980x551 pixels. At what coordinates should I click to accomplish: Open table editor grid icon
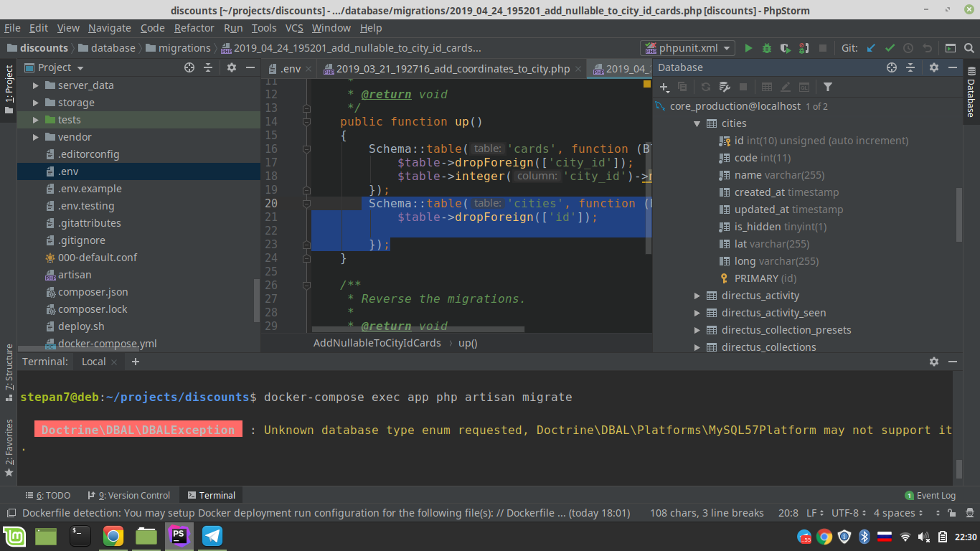pos(767,87)
